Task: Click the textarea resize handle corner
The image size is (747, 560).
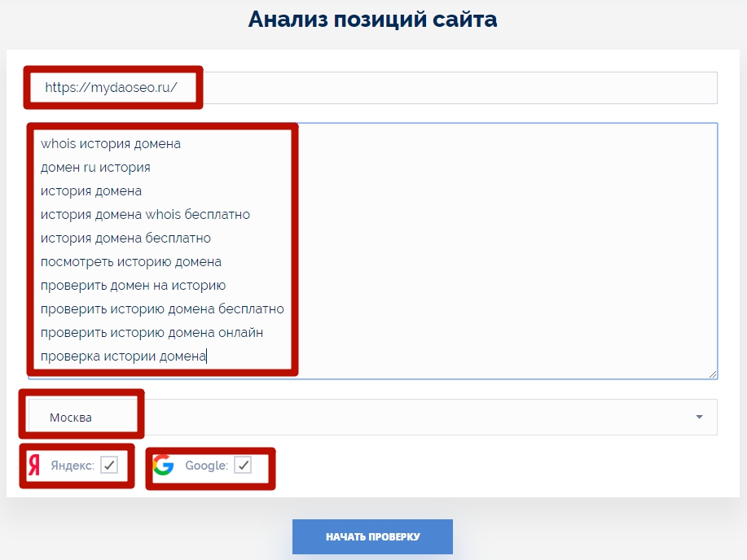Action: click(x=713, y=374)
